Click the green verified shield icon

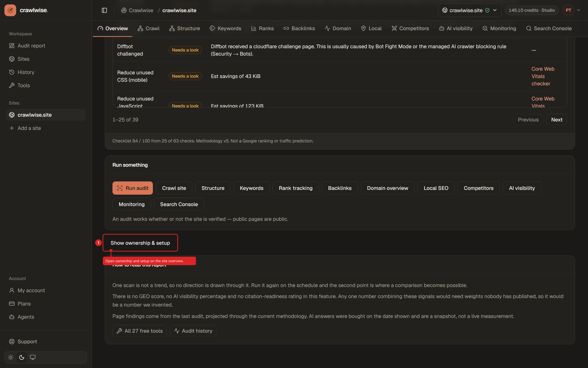point(487,10)
